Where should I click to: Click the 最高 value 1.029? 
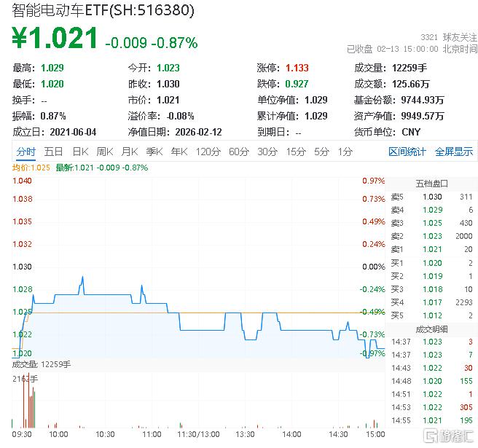52,68
